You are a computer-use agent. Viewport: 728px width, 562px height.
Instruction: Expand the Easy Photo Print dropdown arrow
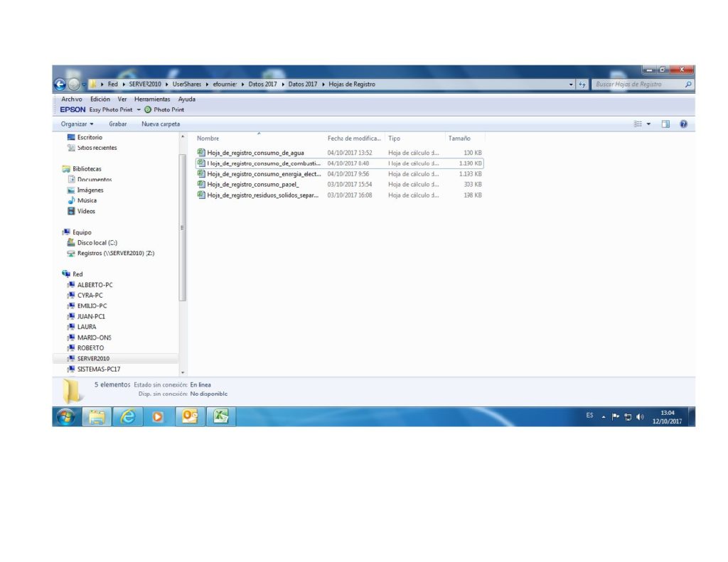click(139, 110)
